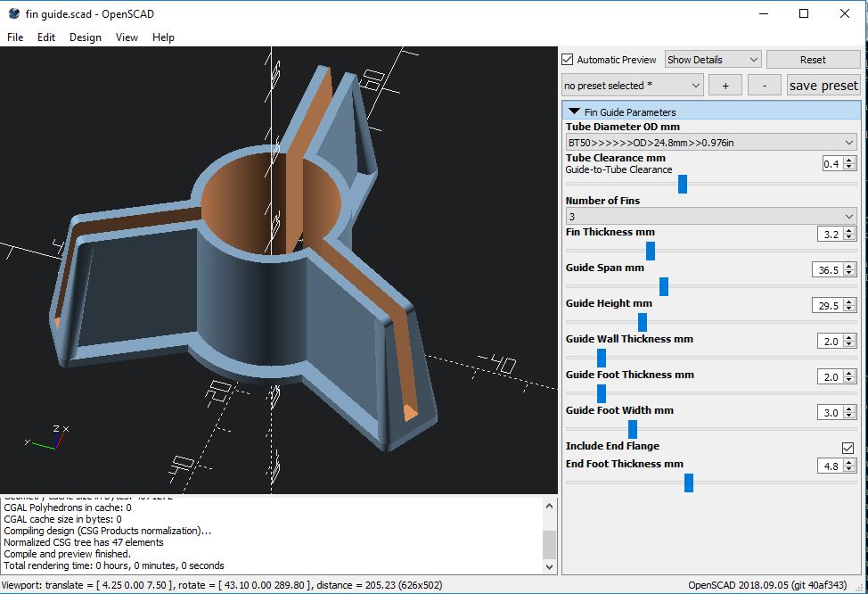This screenshot has width=868, height=594.
Task: Click the Guide Height value field
Action: [828, 305]
